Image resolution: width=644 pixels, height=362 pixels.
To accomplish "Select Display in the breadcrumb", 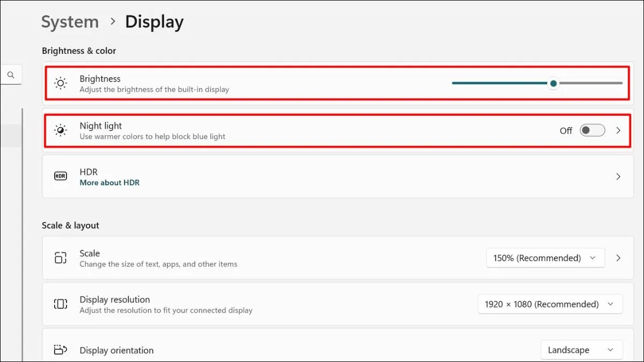I will click(x=154, y=21).
